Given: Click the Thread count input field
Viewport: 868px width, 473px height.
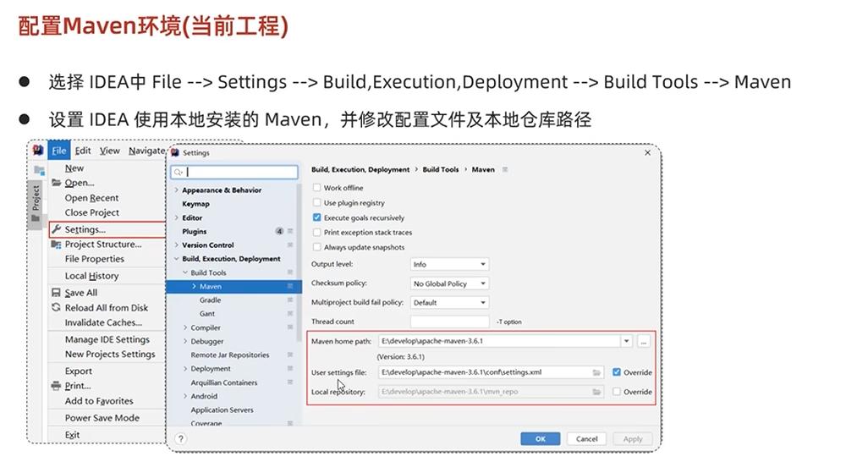Looking at the screenshot, I should click(449, 322).
